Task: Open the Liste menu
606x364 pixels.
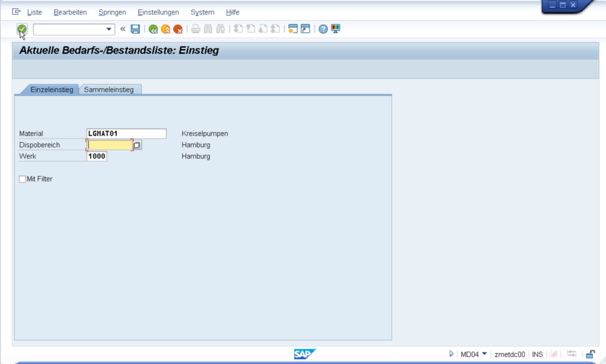Action: [x=34, y=12]
